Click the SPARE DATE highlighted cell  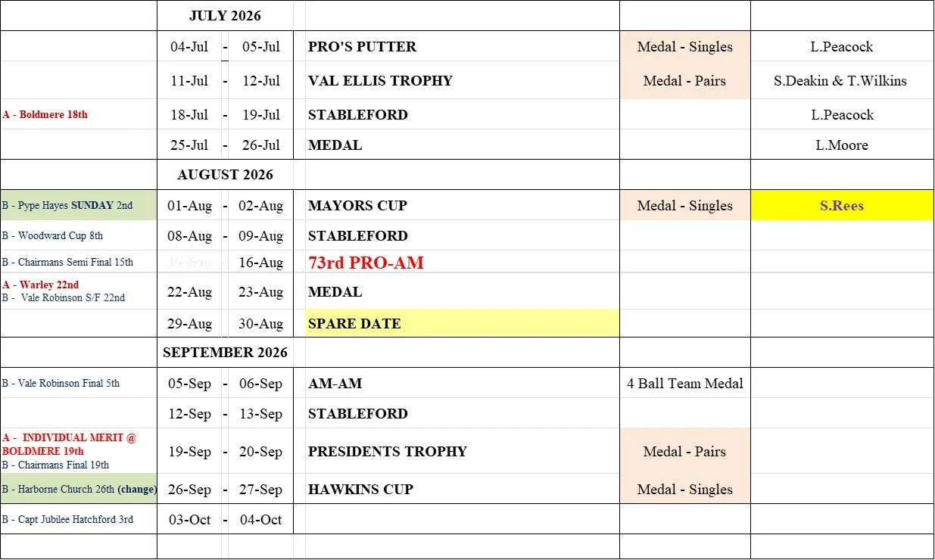(x=462, y=323)
